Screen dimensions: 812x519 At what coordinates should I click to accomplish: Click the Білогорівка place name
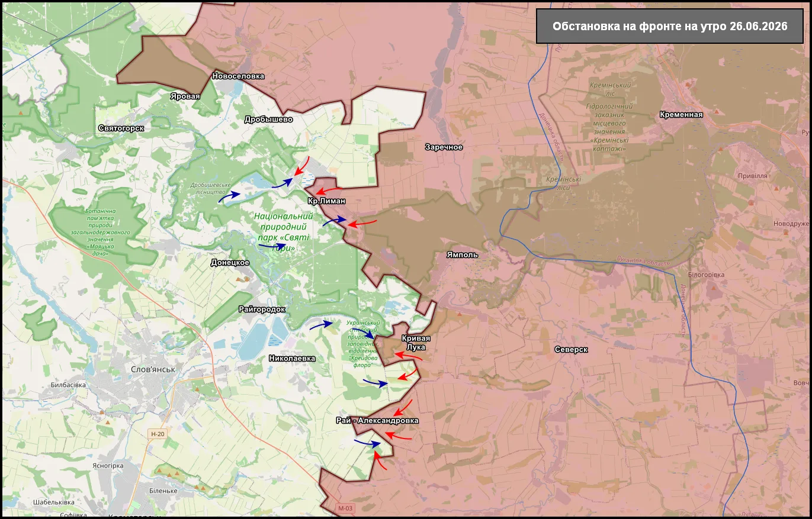tap(706, 275)
